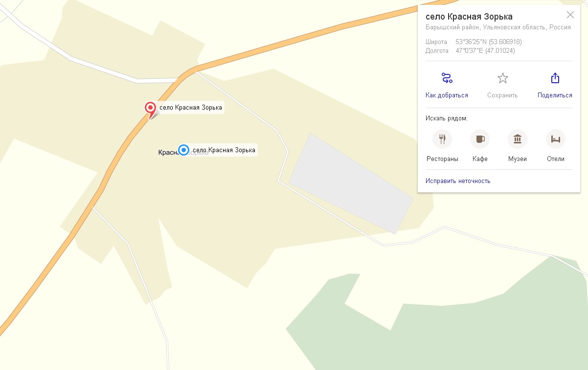Viewport: 588px width, 370px height.
Task: Click the blue marker's село Красная Зорька label
Action: click(224, 150)
